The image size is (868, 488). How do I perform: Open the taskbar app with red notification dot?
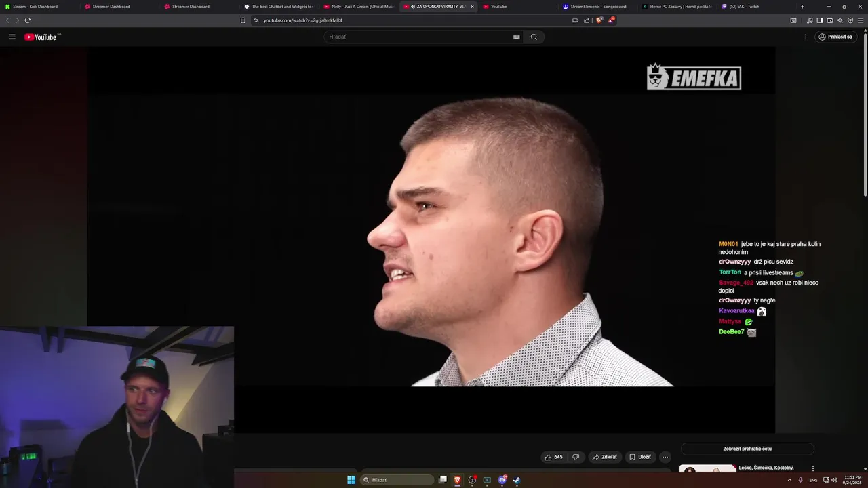pos(473,480)
